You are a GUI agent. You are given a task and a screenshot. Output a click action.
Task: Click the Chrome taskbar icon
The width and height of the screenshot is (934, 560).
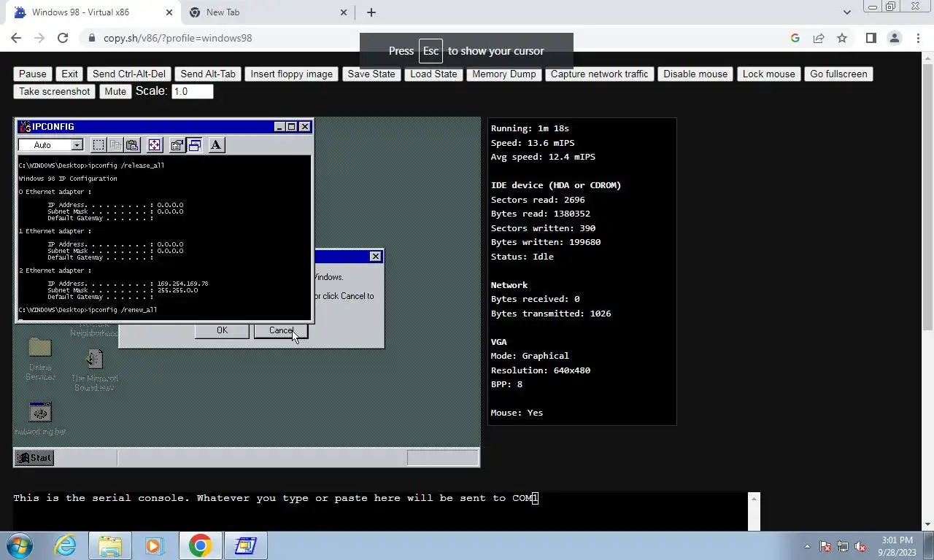(200, 545)
